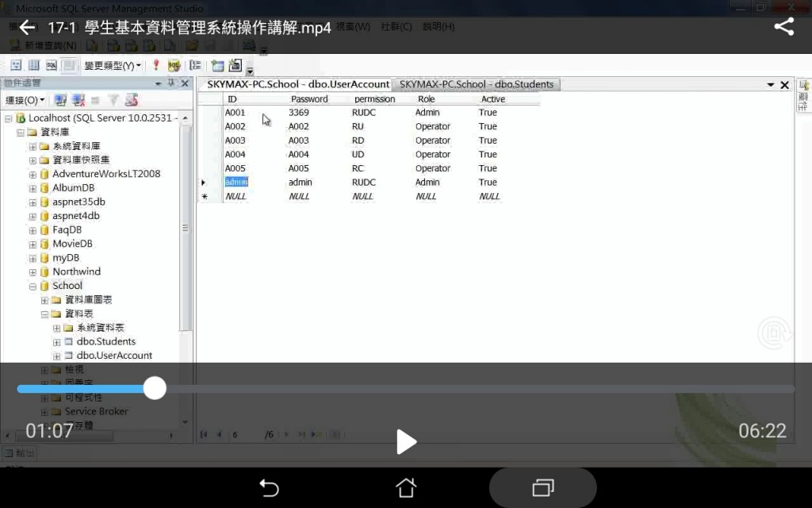Select the aspnet4db database
The width and height of the screenshot is (812, 508).
[76, 216]
